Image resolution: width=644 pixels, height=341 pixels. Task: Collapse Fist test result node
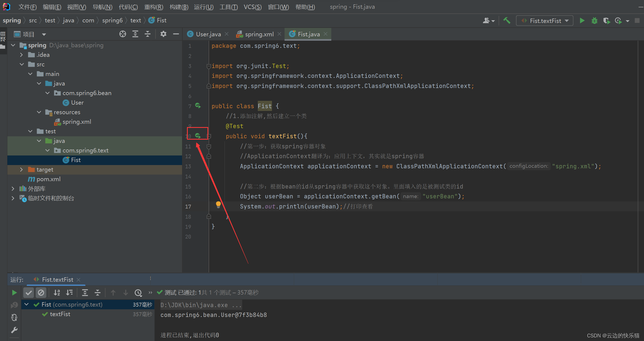[x=27, y=304]
